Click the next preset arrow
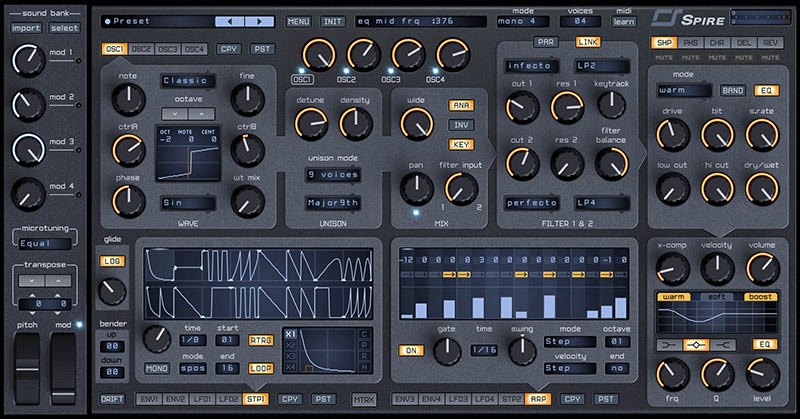The width and height of the screenshot is (800, 419). (x=260, y=21)
